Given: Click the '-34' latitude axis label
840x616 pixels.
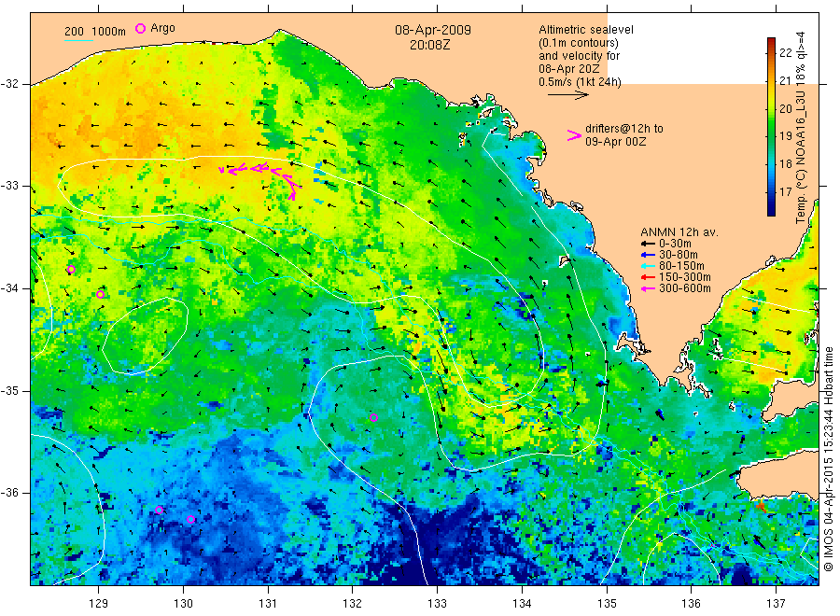Looking at the screenshot, I should [10, 288].
